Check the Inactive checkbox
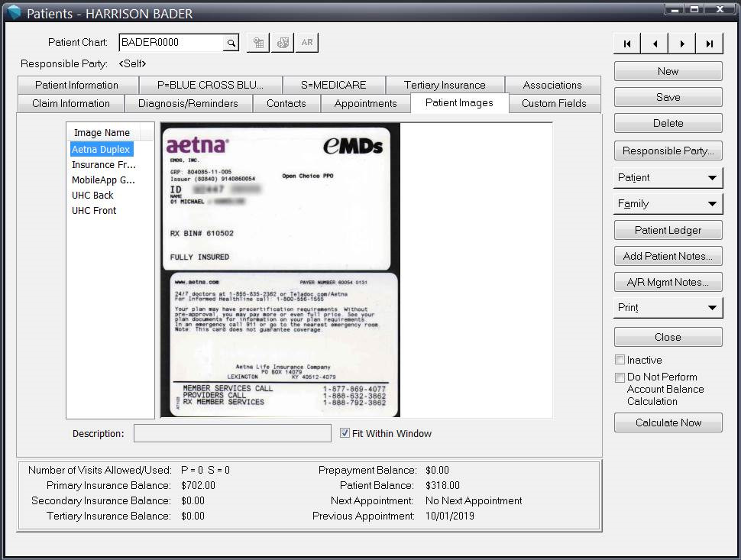The width and height of the screenshot is (741, 560). [x=620, y=360]
